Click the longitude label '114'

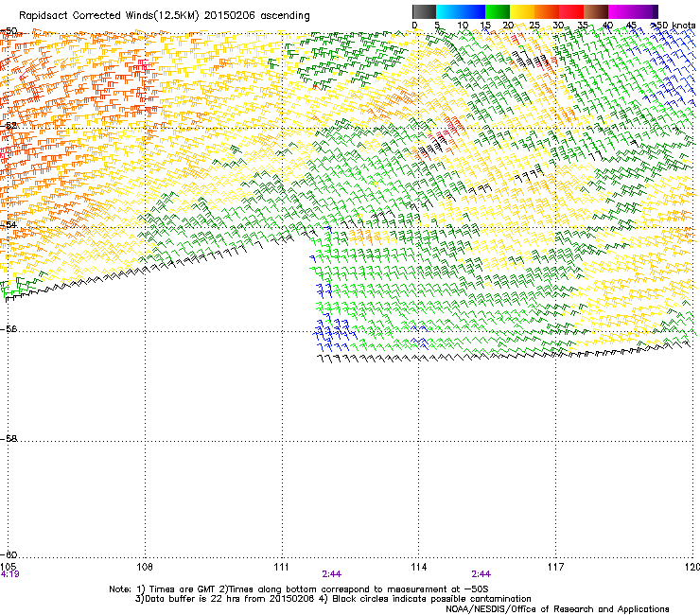pos(418,567)
